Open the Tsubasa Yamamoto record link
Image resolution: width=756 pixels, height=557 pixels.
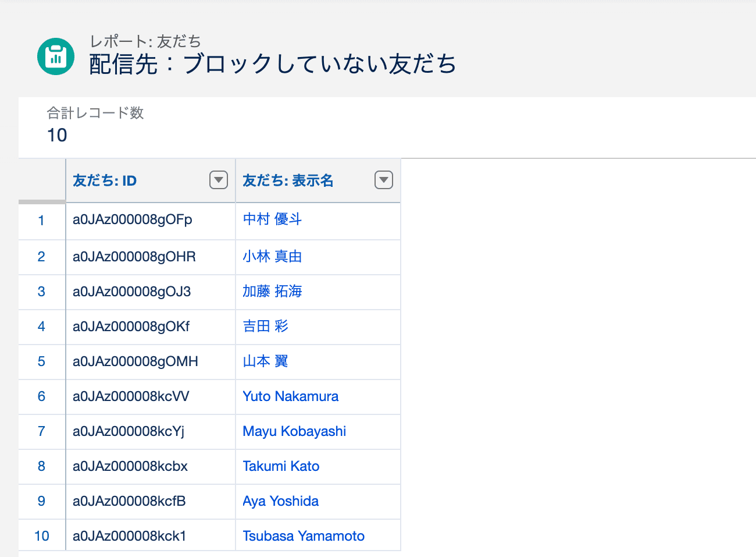tap(304, 536)
